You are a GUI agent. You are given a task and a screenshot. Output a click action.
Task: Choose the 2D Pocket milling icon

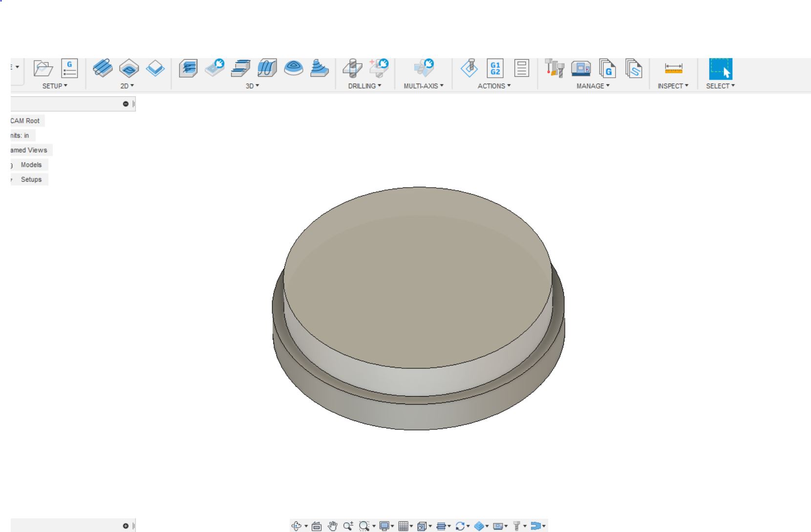pyautogui.click(x=129, y=68)
